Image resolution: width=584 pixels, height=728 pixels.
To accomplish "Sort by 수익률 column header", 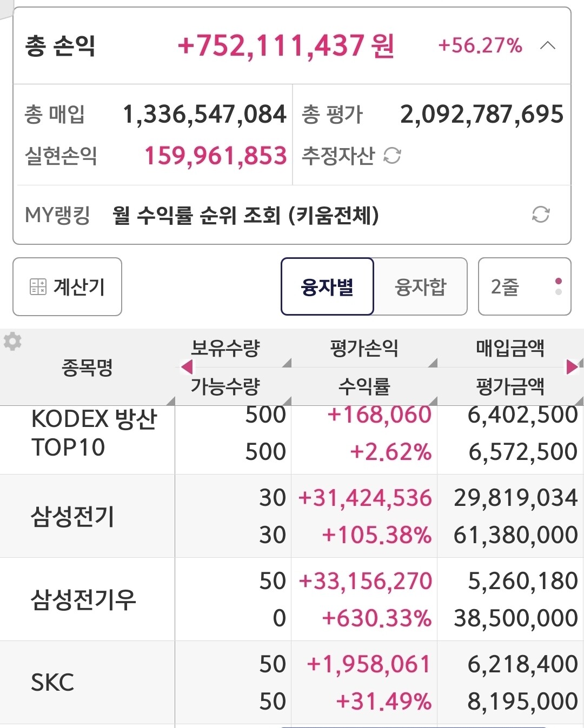I will 364,386.
